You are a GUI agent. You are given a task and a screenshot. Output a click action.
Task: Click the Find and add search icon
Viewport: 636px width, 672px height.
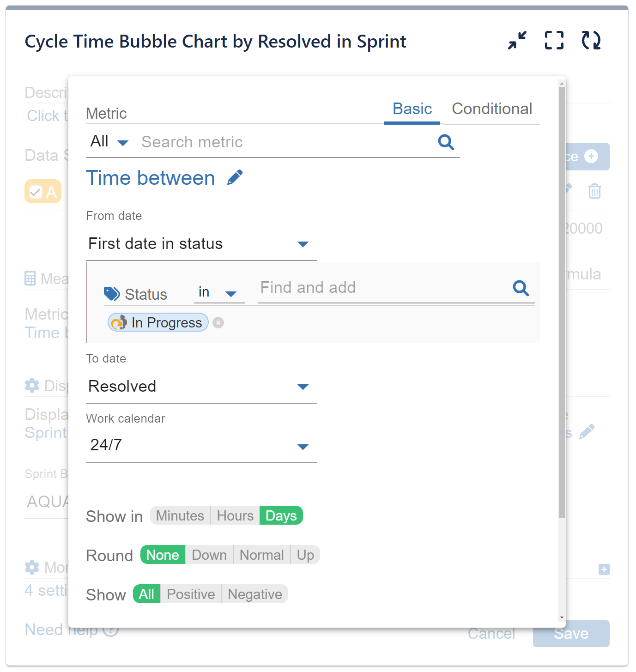pyautogui.click(x=521, y=288)
